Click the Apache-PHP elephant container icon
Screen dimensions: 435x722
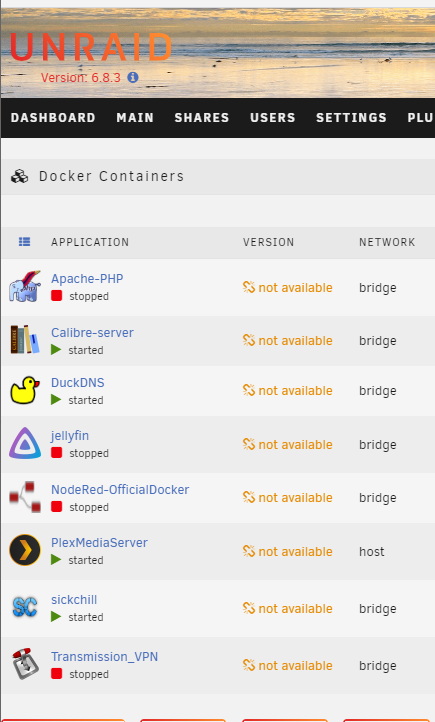coord(25,286)
